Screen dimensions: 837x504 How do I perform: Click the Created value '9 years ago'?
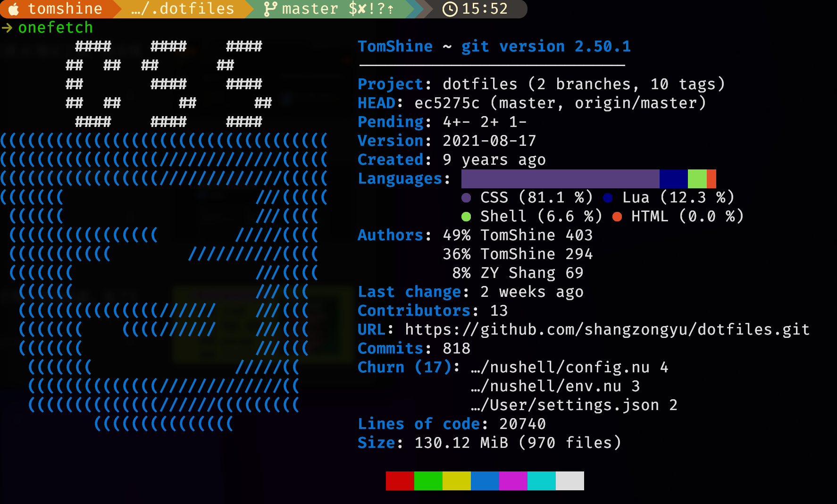pyautogui.click(x=494, y=160)
